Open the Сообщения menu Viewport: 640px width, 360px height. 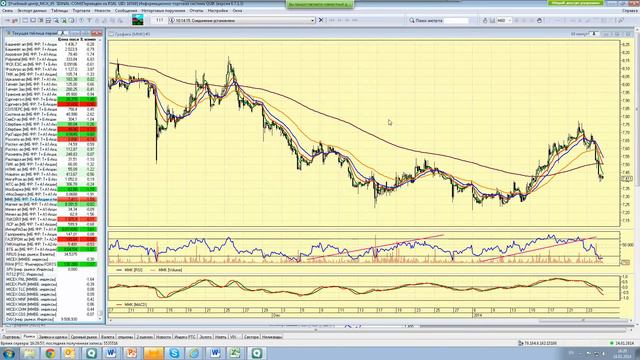pyautogui.click(x=126, y=11)
